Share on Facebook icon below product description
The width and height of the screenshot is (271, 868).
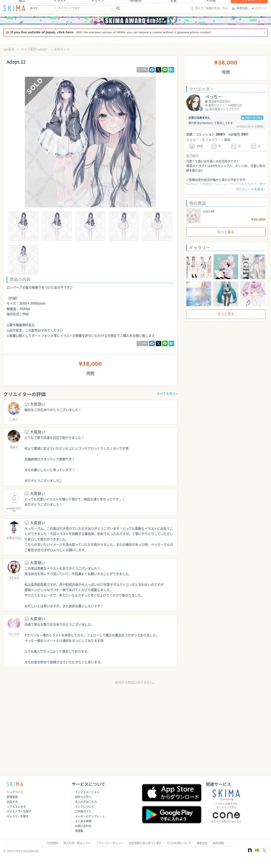(152, 343)
